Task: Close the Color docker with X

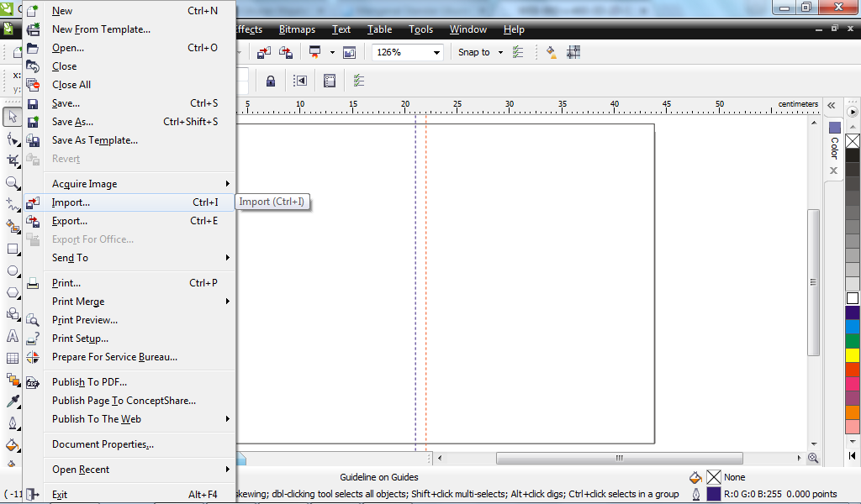Action: [x=833, y=171]
